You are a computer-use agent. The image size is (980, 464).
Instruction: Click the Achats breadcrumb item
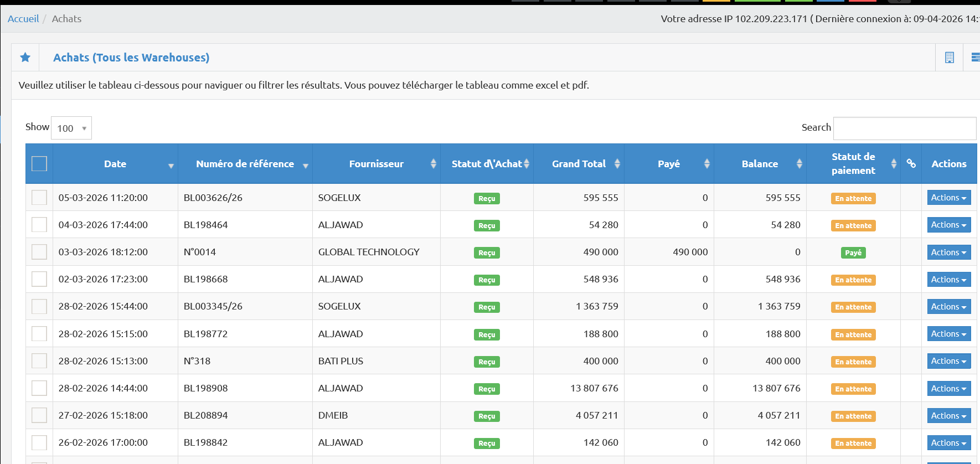pos(66,19)
